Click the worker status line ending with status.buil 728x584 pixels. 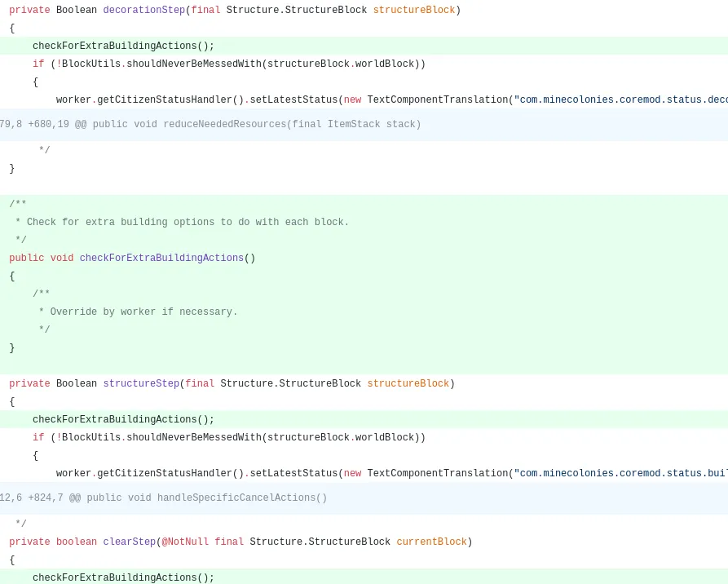pos(392,473)
